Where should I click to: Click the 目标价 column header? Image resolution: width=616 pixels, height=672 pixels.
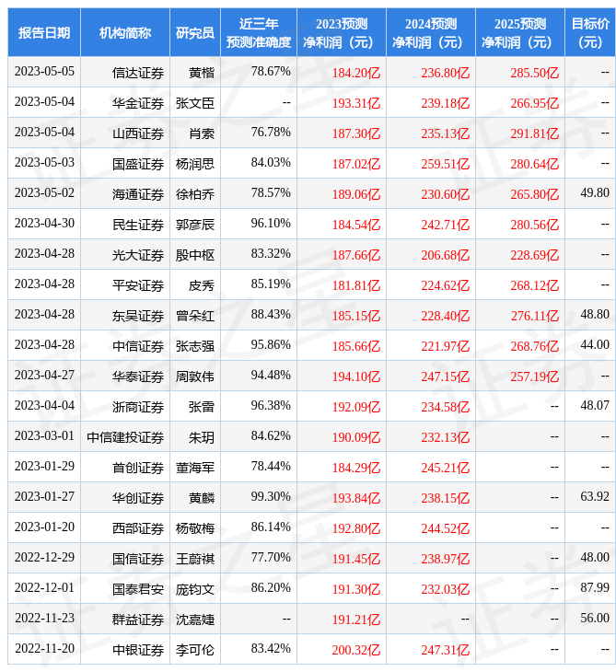point(590,32)
